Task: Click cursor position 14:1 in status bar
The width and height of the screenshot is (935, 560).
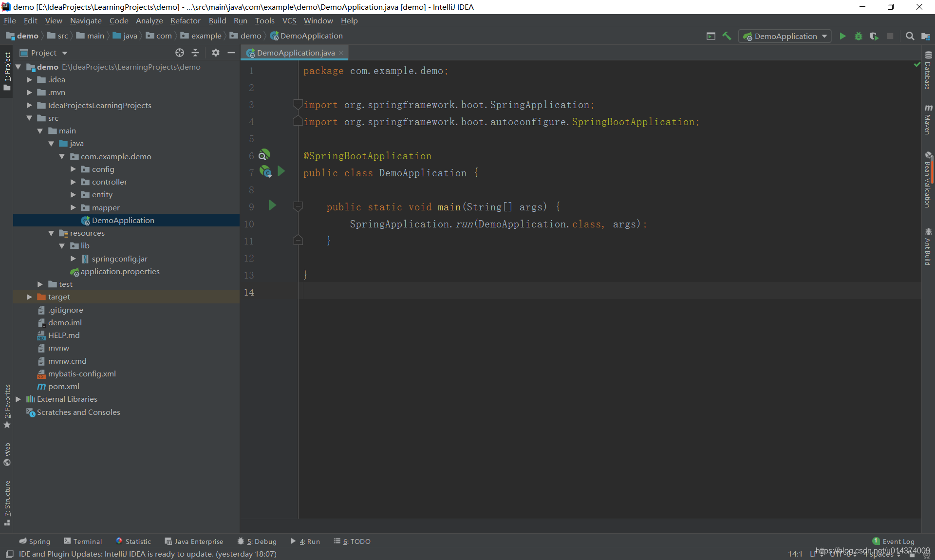Action: [x=795, y=554]
